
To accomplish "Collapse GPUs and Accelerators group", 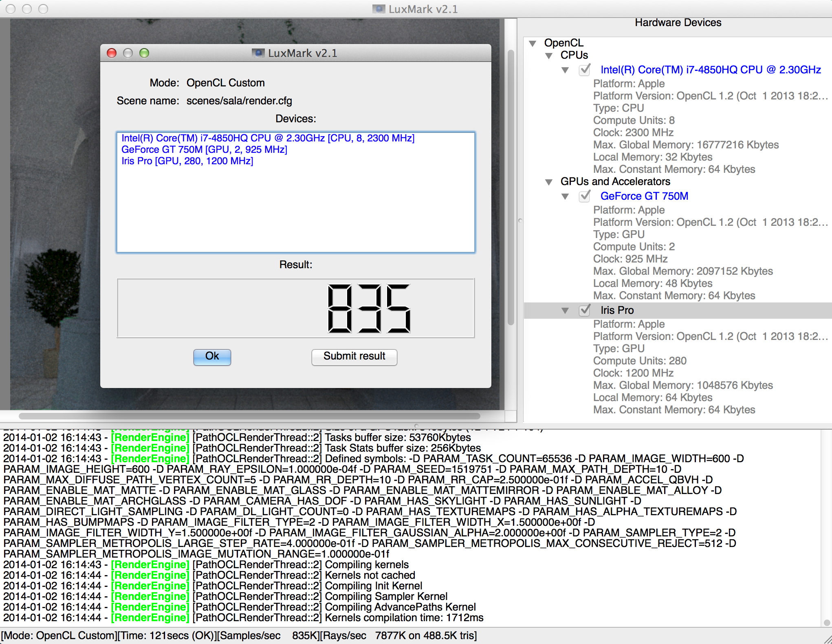I will [549, 182].
